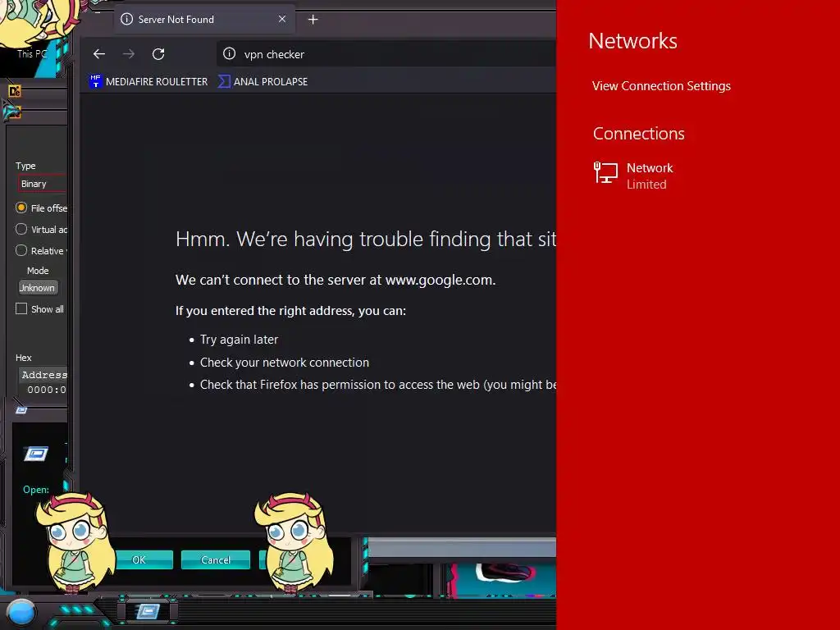Viewport: 840px width, 630px height.
Task: Click the Windows Start orb
Action: (21, 612)
